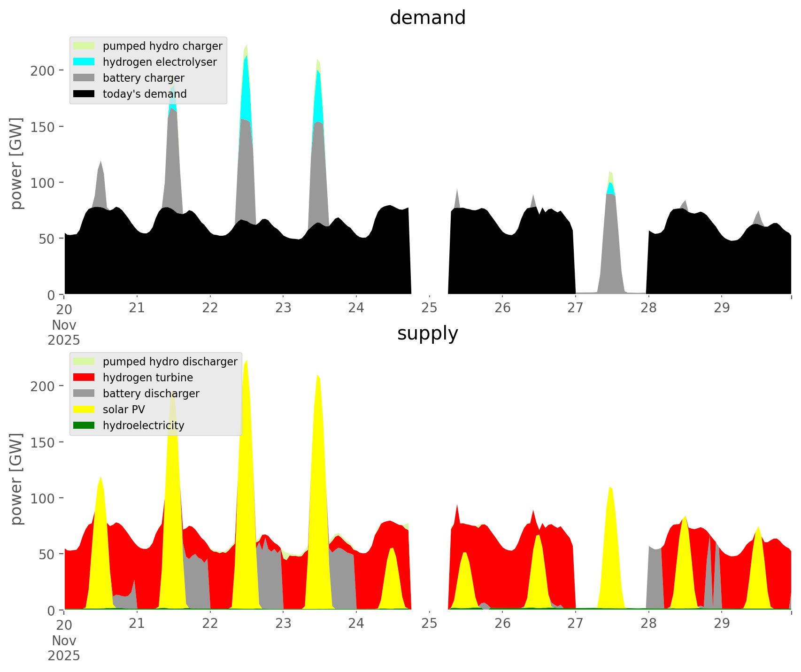The height and width of the screenshot is (672, 801).
Task: Click the cyan hydrogen electrolyser legend swatch
Action: [x=84, y=62]
